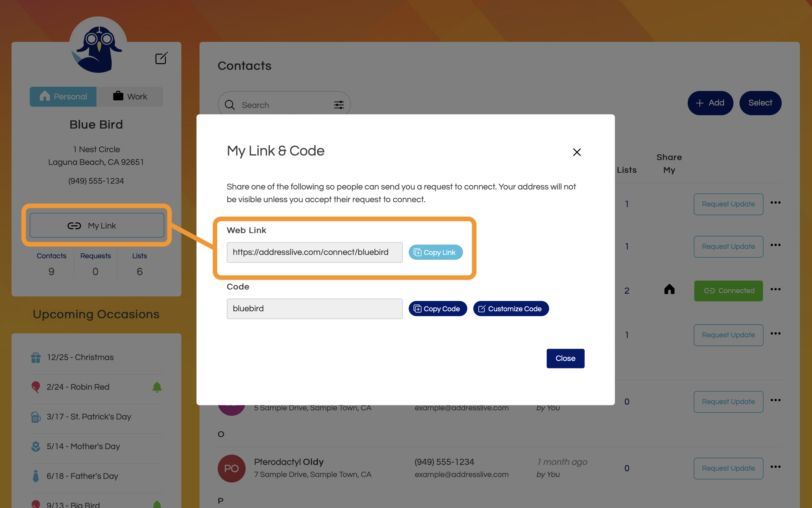This screenshot has width=812, height=508.
Task: Open three-dot menu beside Connected button
Action: (x=775, y=289)
